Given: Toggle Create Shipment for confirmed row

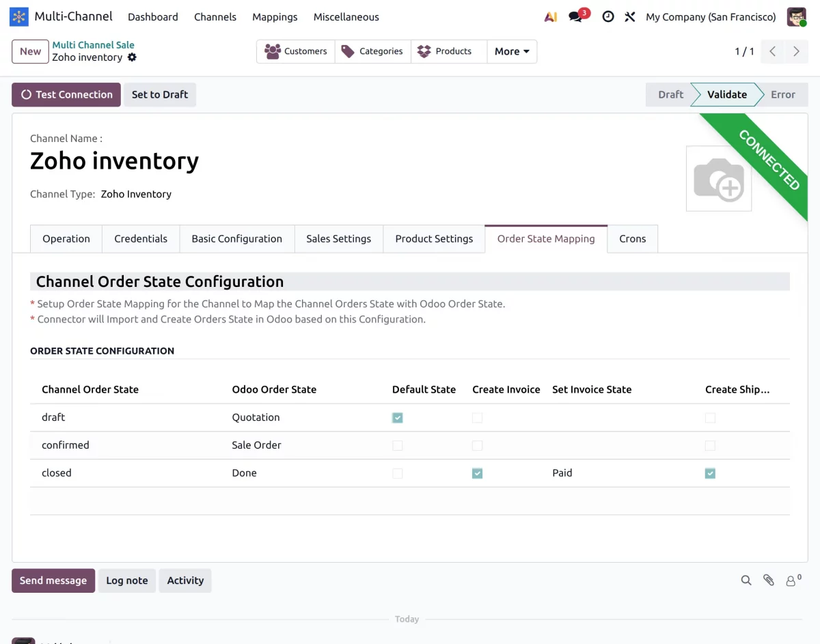Looking at the screenshot, I should 711,446.
